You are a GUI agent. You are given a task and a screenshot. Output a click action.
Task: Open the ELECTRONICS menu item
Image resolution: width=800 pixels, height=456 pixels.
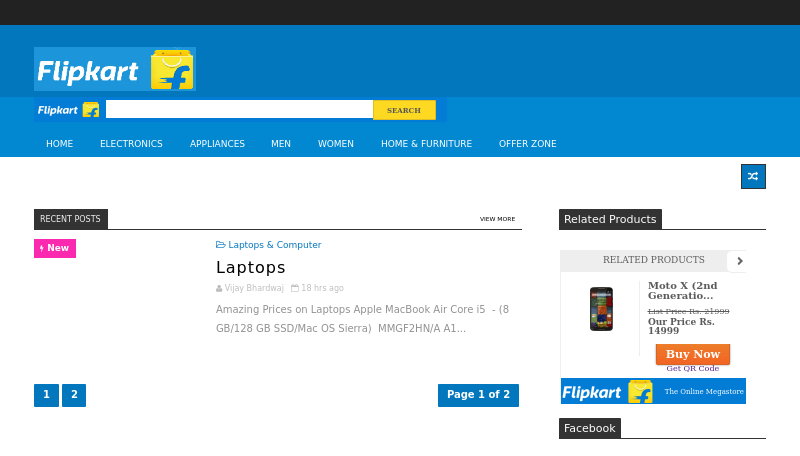pos(131,144)
